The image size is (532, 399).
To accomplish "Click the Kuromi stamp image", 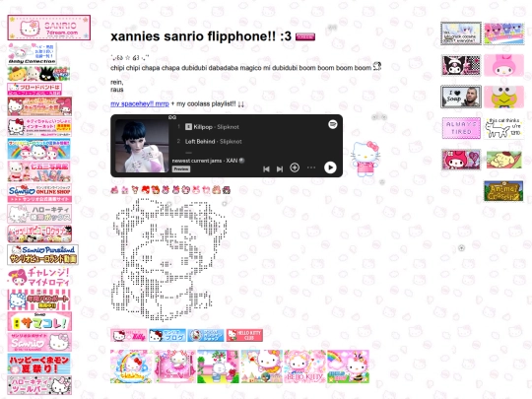I will (461, 65).
